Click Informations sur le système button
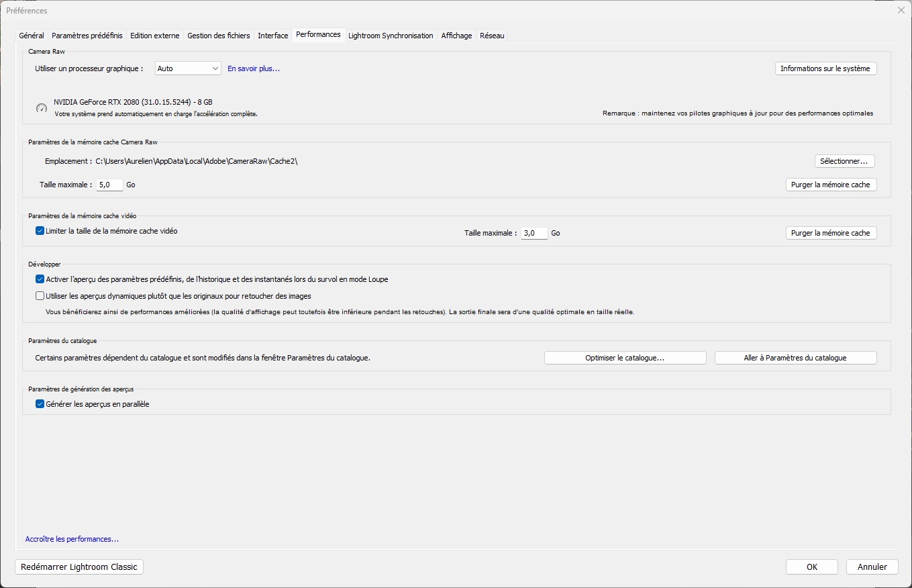The height and width of the screenshot is (588, 912). pos(825,68)
